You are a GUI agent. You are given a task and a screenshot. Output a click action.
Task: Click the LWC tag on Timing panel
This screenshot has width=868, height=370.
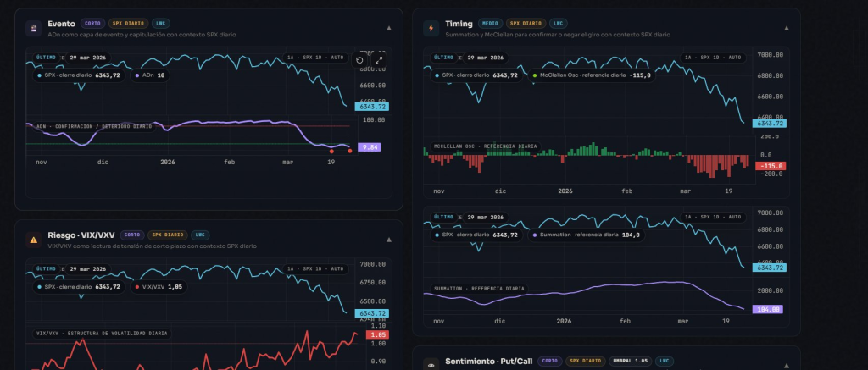point(559,24)
